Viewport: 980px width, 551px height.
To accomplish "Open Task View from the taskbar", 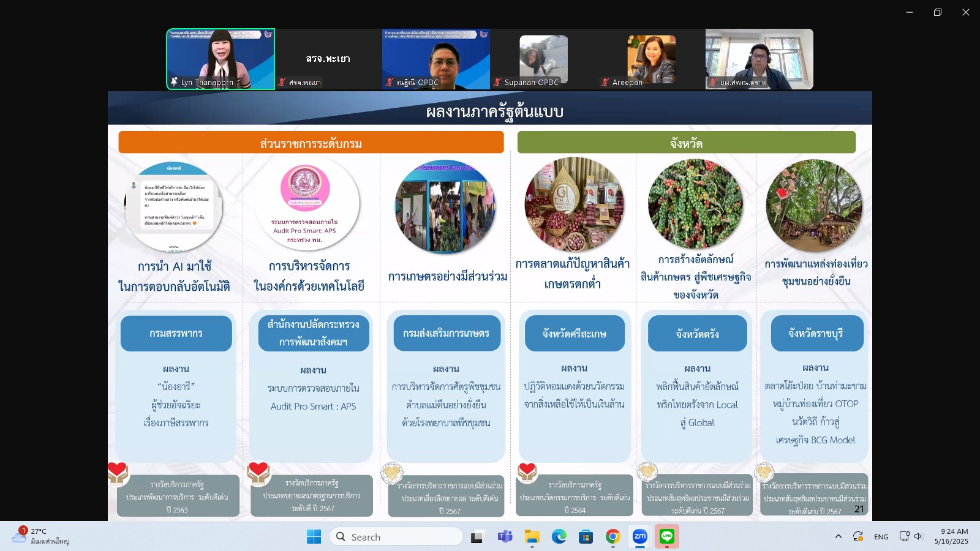I will (477, 537).
